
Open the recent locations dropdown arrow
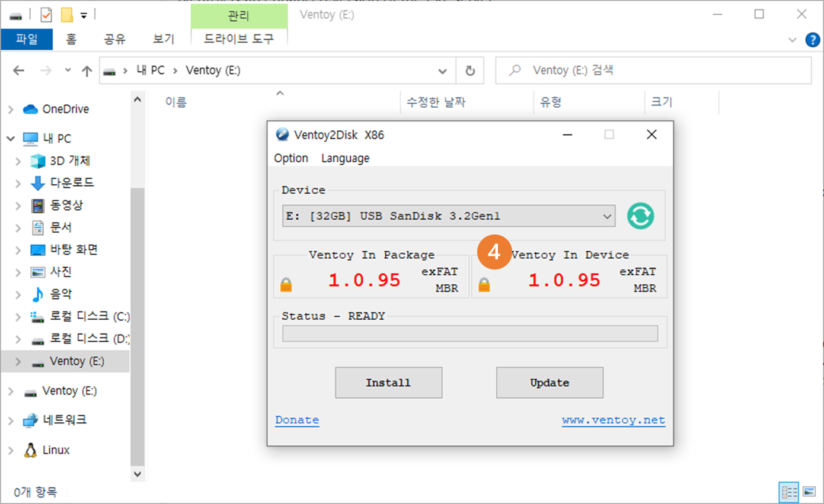click(68, 70)
